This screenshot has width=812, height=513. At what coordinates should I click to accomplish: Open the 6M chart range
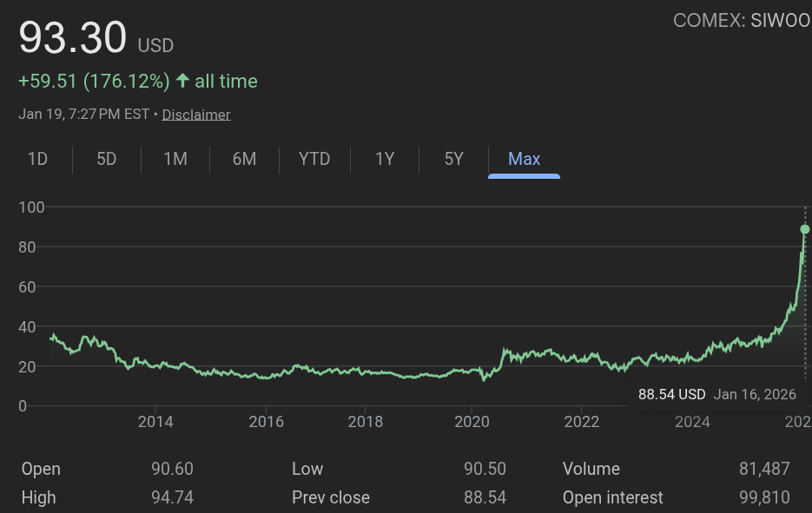click(244, 159)
